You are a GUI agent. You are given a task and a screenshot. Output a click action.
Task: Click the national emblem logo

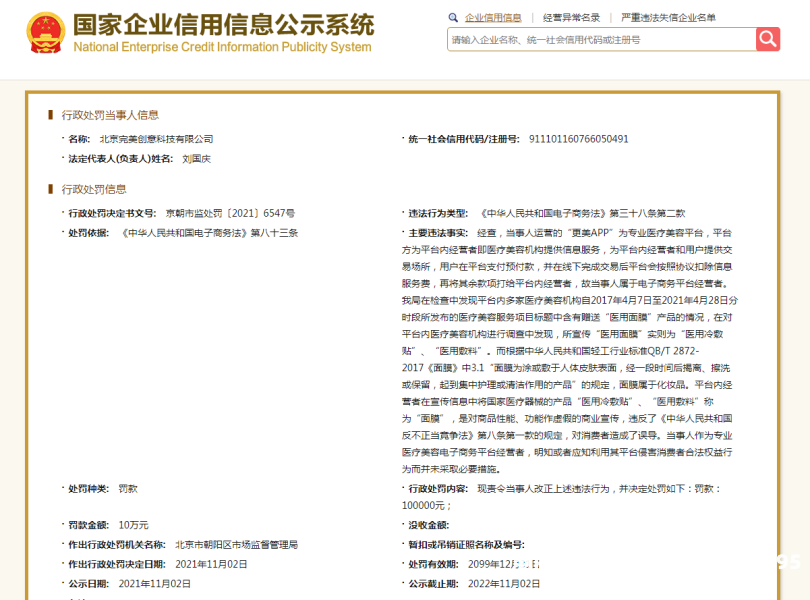44,33
